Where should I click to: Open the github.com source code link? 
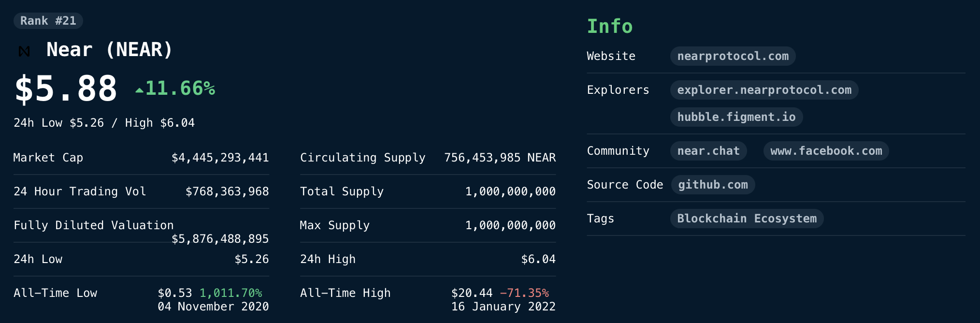pyautogui.click(x=713, y=185)
